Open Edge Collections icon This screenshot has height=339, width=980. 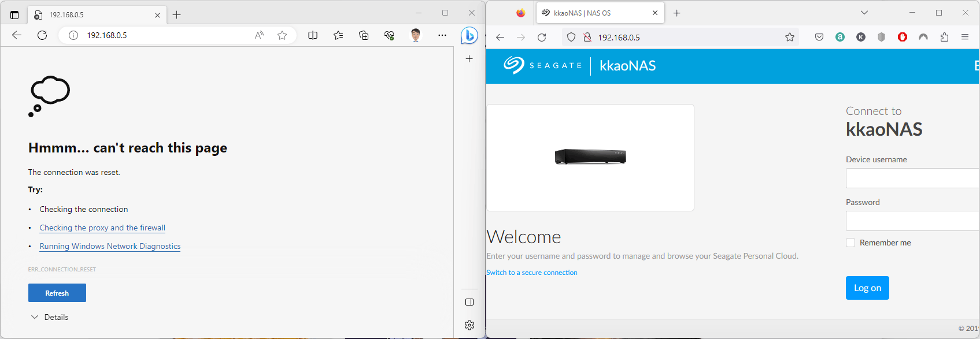[364, 35]
